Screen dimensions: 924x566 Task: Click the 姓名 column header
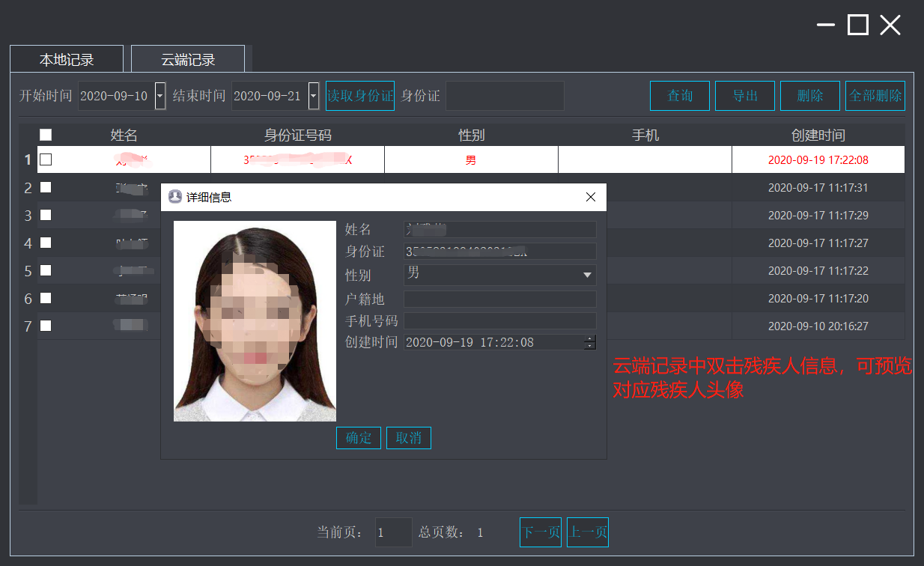pyautogui.click(x=124, y=136)
